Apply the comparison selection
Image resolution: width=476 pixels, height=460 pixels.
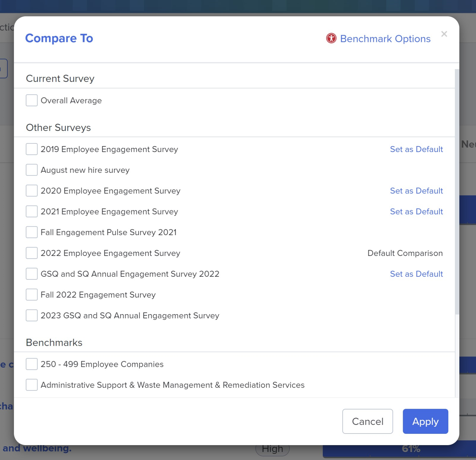425,421
